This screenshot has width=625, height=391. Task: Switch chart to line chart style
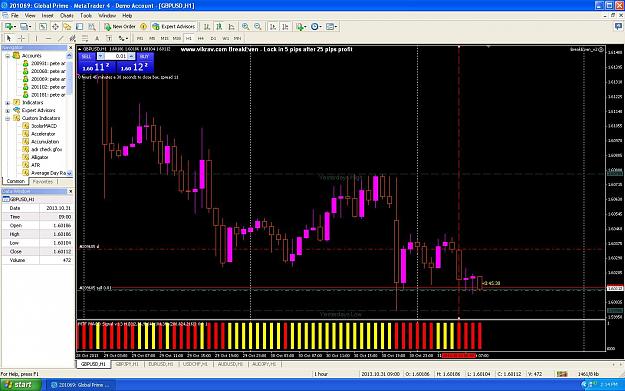232,27
